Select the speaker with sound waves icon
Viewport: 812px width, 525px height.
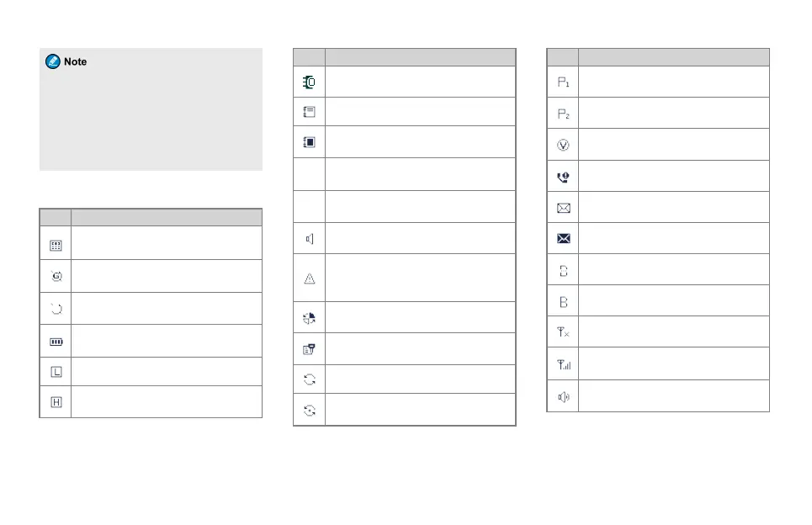564,396
